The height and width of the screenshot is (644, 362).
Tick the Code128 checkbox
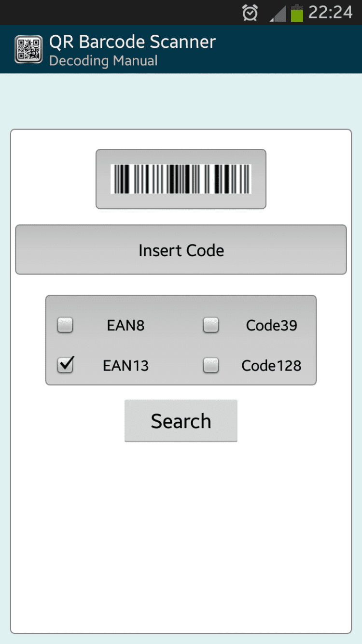(x=211, y=365)
